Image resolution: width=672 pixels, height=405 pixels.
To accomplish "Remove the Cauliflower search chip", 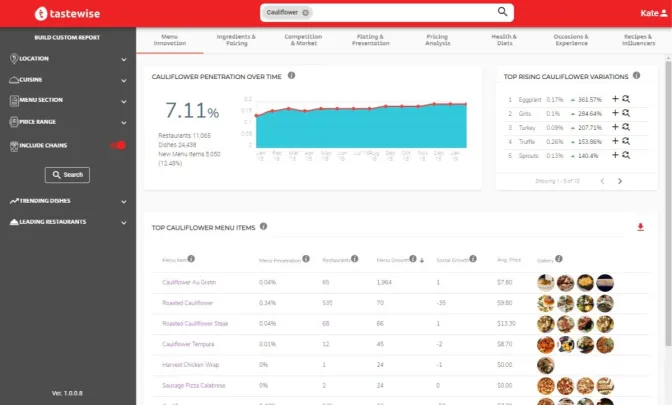I will [305, 12].
